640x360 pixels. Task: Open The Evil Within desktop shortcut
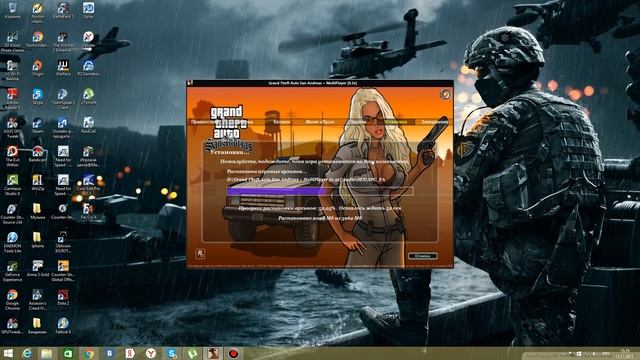point(12,156)
